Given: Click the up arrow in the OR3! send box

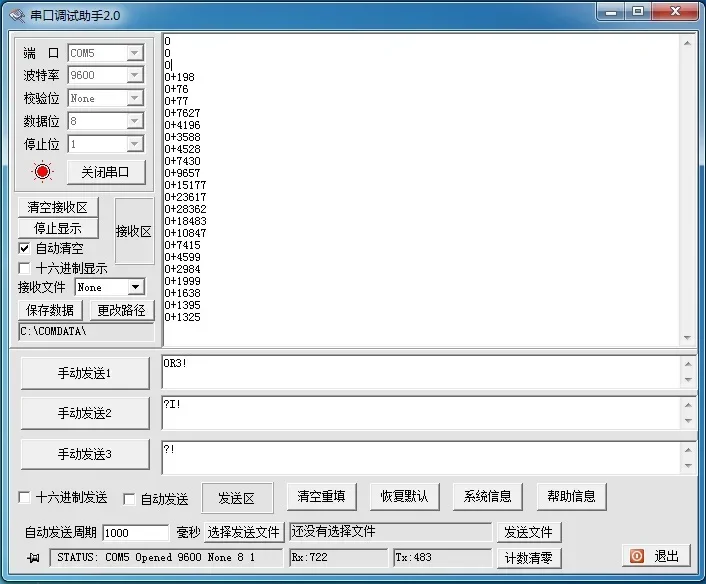Looking at the screenshot, I should pyautogui.click(x=688, y=364).
